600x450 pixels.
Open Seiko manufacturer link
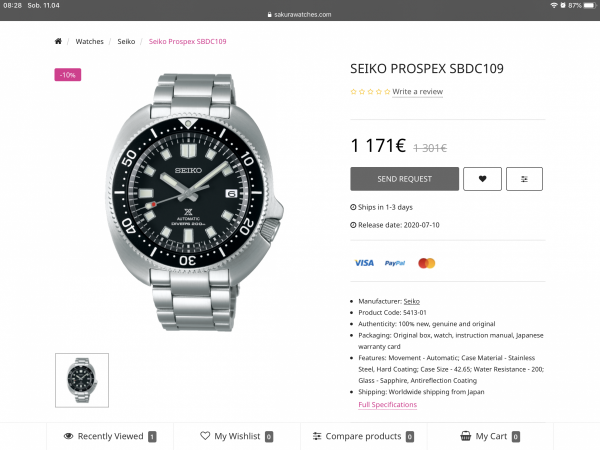pos(412,301)
